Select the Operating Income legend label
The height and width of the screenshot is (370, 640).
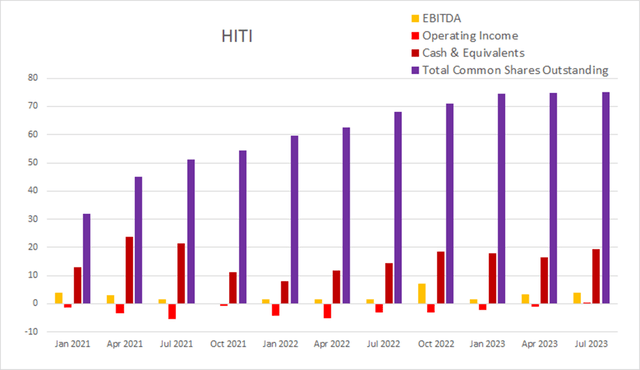click(470, 35)
